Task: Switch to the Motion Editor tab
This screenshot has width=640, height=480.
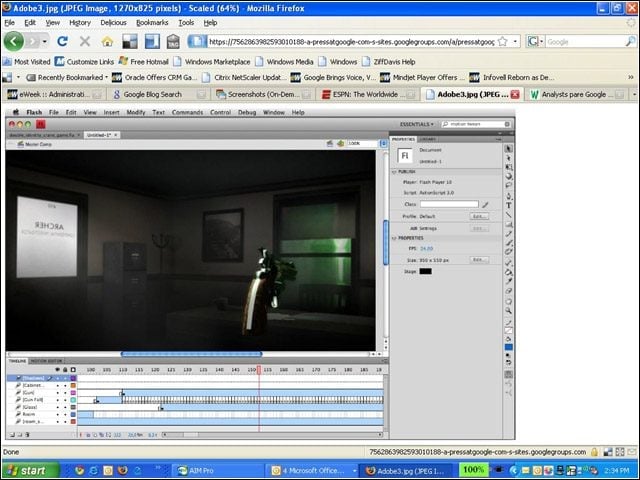Action: [x=47, y=361]
